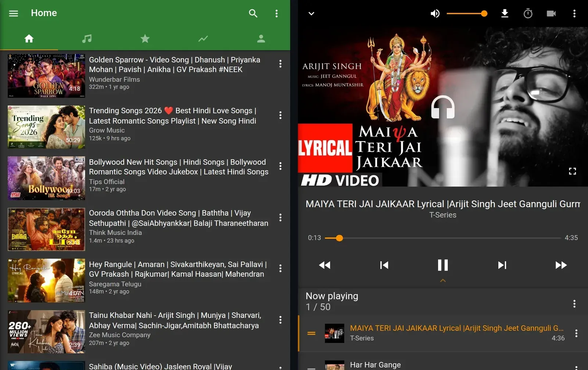
Task: Open the Tainu Khabar Nahi thumbnail
Action: tap(46, 332)
